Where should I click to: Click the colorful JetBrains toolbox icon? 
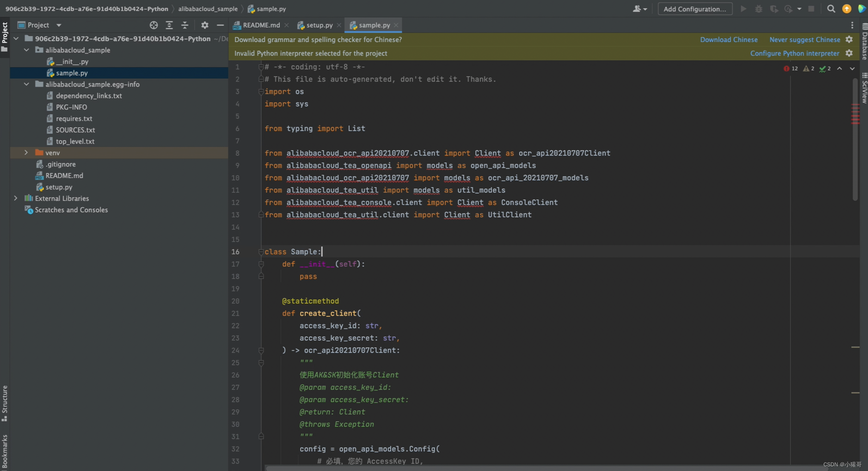coord(861,8)
